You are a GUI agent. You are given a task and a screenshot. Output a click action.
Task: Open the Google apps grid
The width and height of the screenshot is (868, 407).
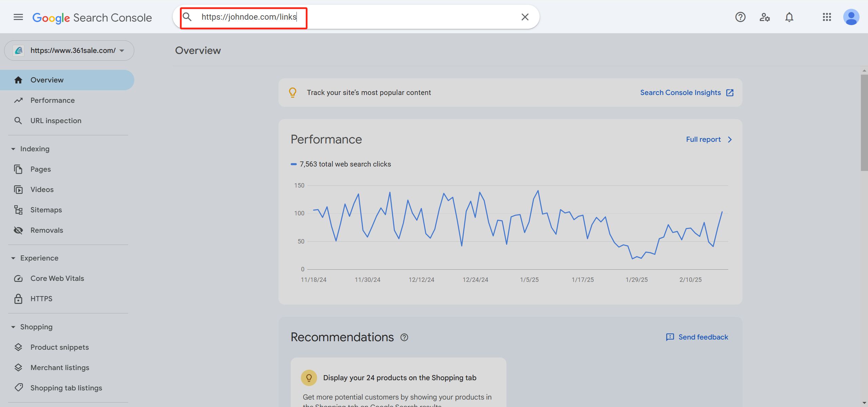(x=827, y=17)
